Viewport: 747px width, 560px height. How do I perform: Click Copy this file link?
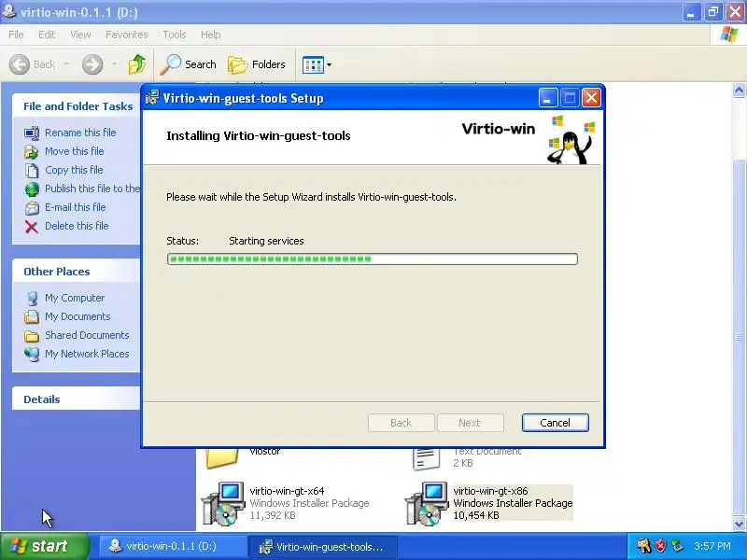click(x=74, y=170)
